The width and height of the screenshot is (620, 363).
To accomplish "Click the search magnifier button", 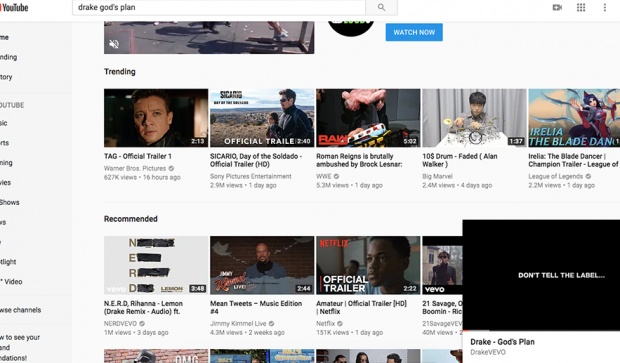I will click(381, 7).
